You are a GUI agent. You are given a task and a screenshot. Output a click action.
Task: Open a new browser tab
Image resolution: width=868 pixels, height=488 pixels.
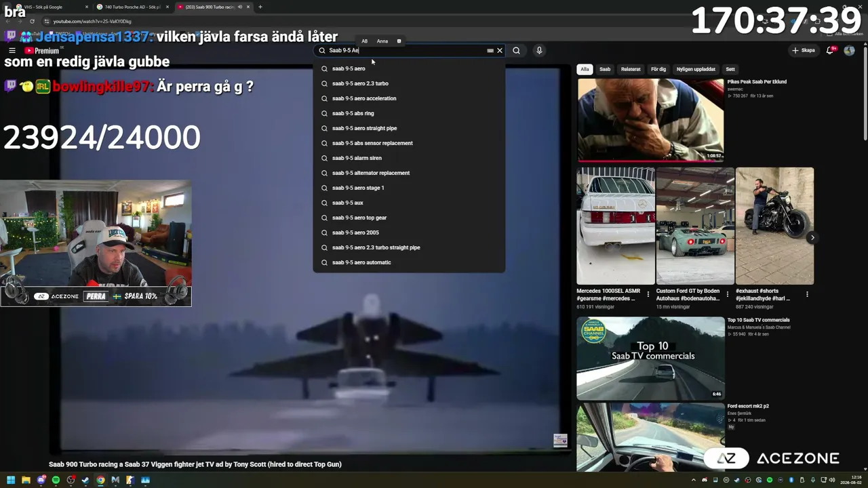[x=260, y=7]
